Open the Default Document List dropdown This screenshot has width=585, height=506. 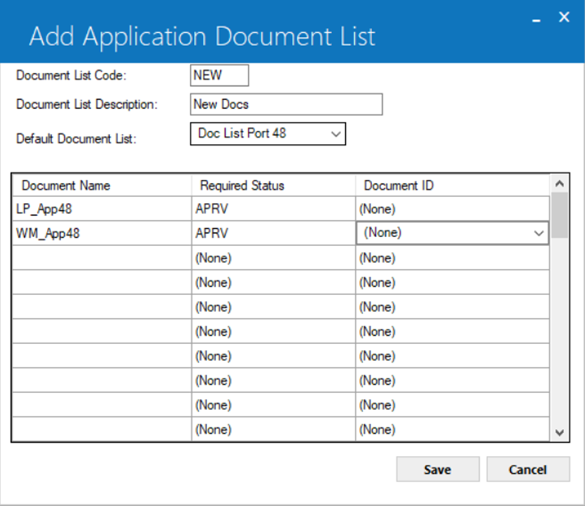tap(268, 134)
